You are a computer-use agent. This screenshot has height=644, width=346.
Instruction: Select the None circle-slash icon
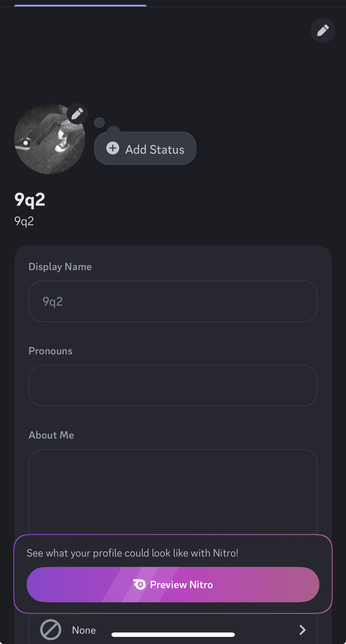[51, 630]
